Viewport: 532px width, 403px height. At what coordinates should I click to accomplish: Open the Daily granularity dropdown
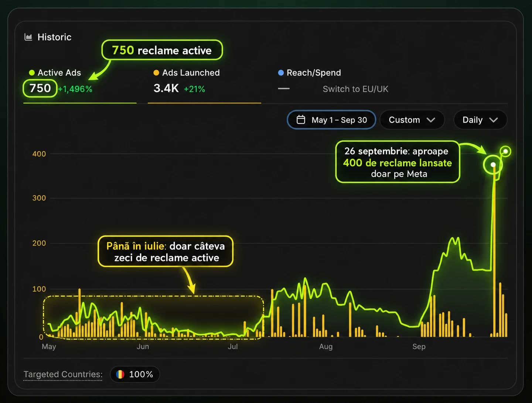click(x=480, y=120)
